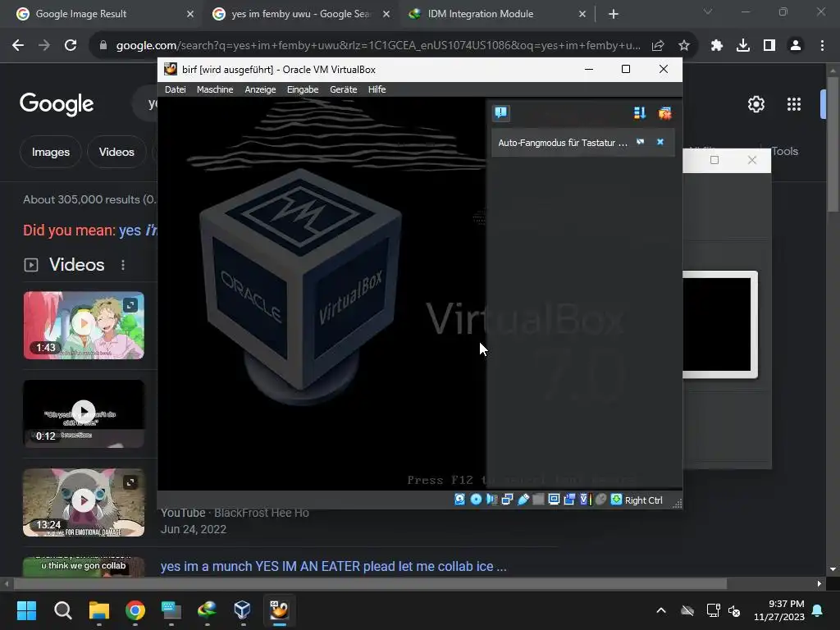The height and width of the screenshot is (630, 840).
Task: Open the Chrome three-dot menu
Action: coord(822,46)
